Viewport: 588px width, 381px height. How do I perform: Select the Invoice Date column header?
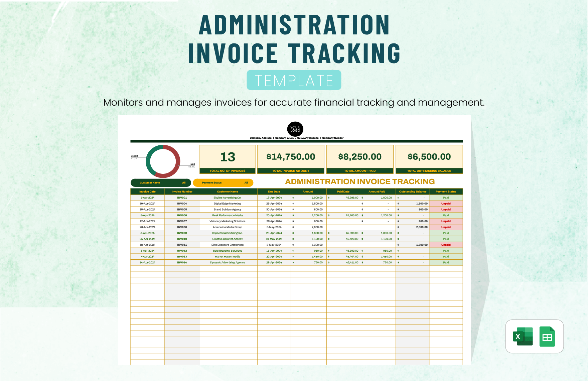point(147,192)
